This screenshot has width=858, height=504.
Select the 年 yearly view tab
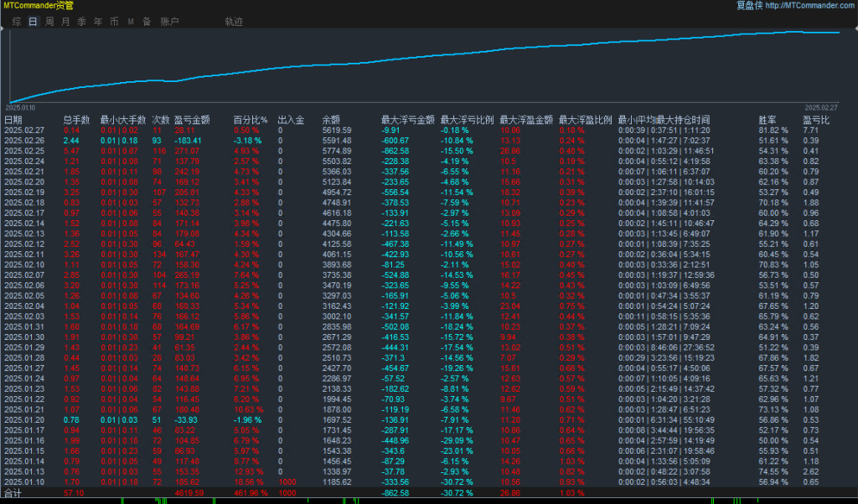point(98,21)
